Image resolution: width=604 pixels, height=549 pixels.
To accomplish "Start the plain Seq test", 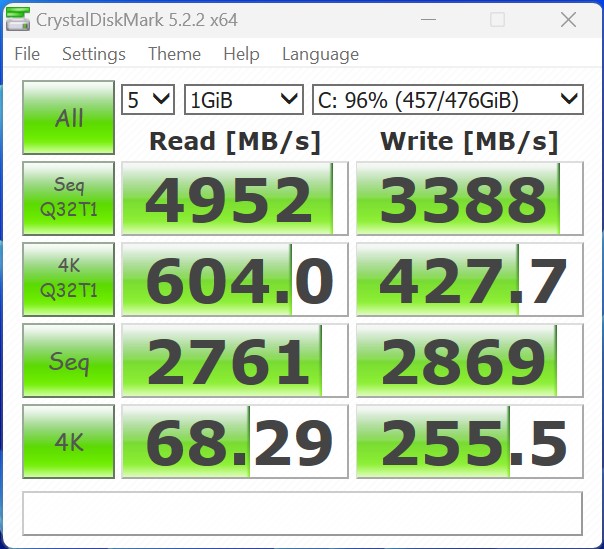I will pyautogui.click(x=69, y=360).
